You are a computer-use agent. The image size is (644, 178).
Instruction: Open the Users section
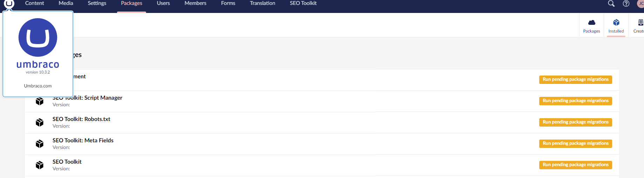(163, 3)
